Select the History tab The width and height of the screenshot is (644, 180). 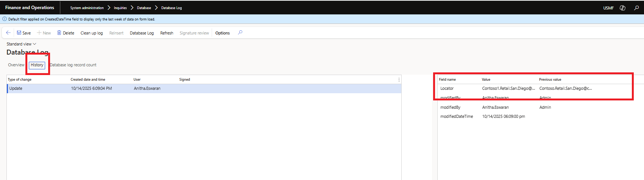tap(37, 65)
